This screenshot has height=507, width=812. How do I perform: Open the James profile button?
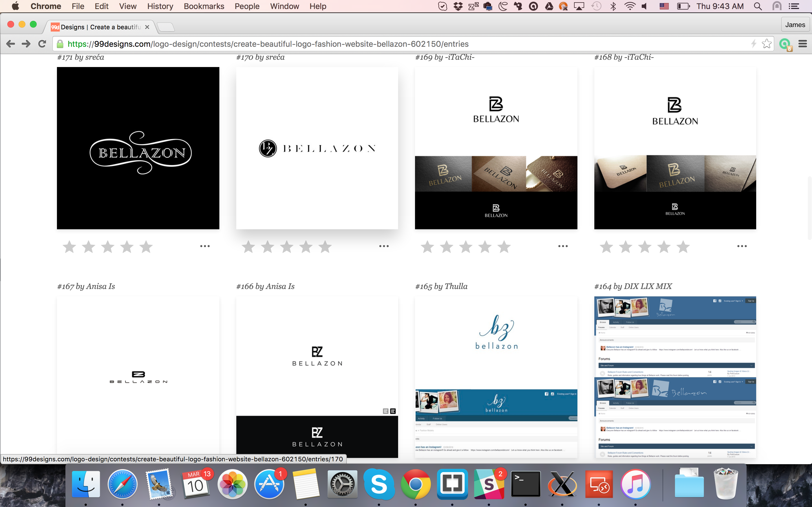coord(795,25)
